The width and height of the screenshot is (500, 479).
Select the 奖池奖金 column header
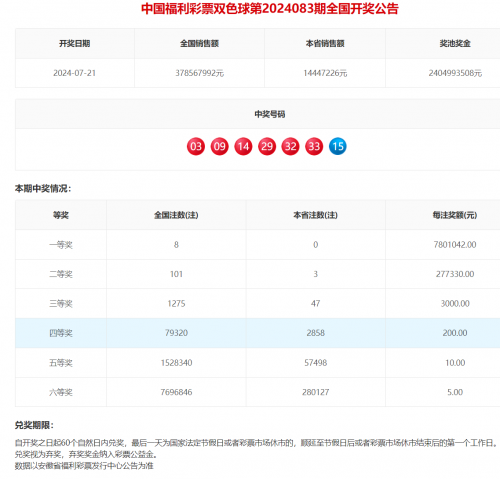(455, 43)
